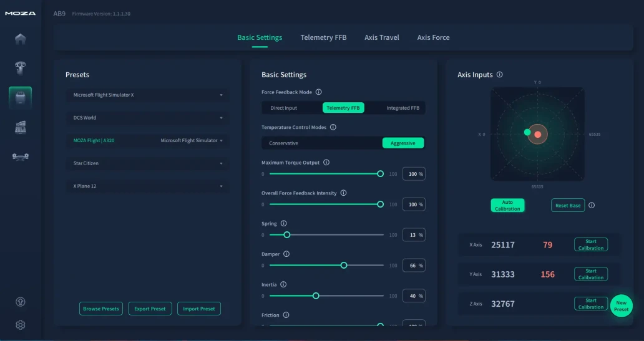
Task: Show info for Overall Force Feedback Intensity
Action: point(343,193)
